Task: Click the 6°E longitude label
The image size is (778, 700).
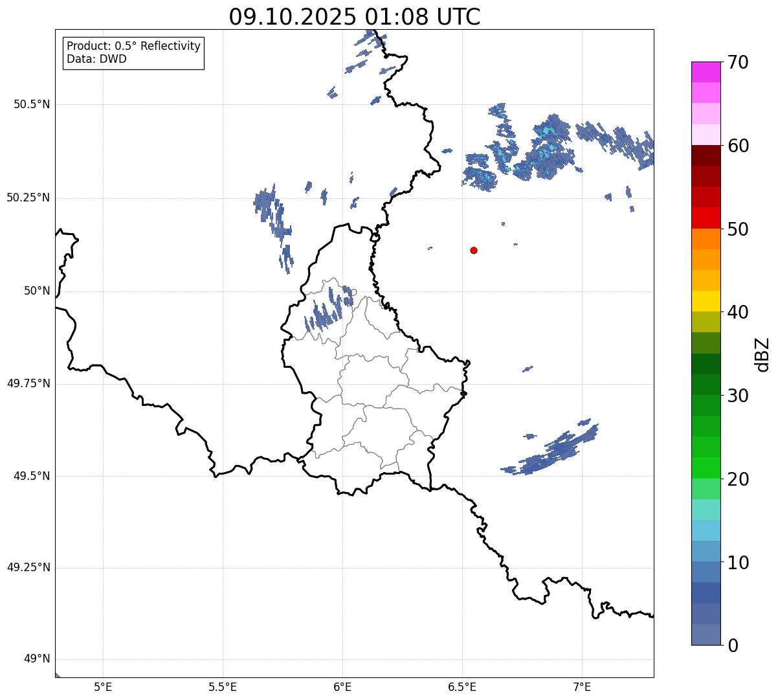Action: tap(342, 686)
